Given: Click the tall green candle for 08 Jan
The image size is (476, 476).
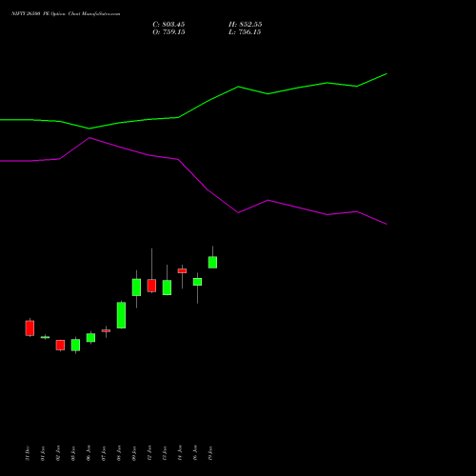Looking at the screenshot, I should [121, 315].
